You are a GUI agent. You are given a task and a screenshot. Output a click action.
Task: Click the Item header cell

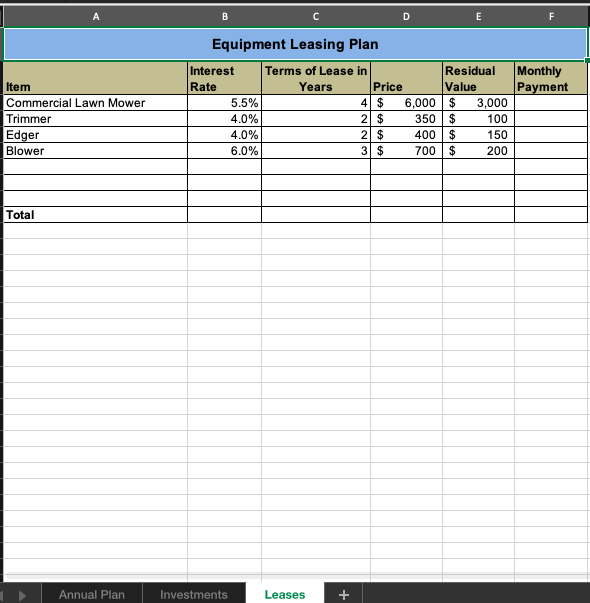(95, 78)
